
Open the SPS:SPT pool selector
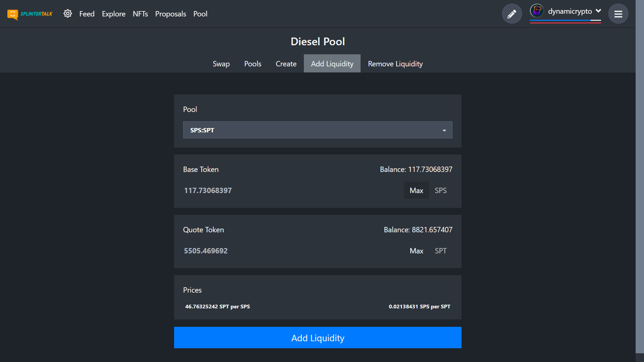[318, 130]
